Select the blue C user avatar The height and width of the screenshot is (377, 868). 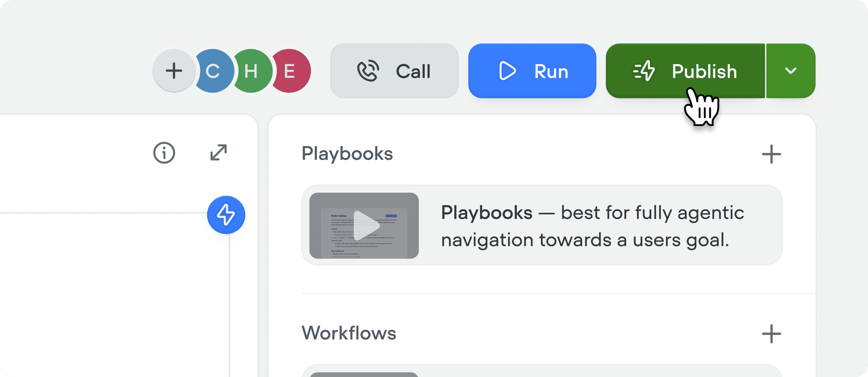214,71
